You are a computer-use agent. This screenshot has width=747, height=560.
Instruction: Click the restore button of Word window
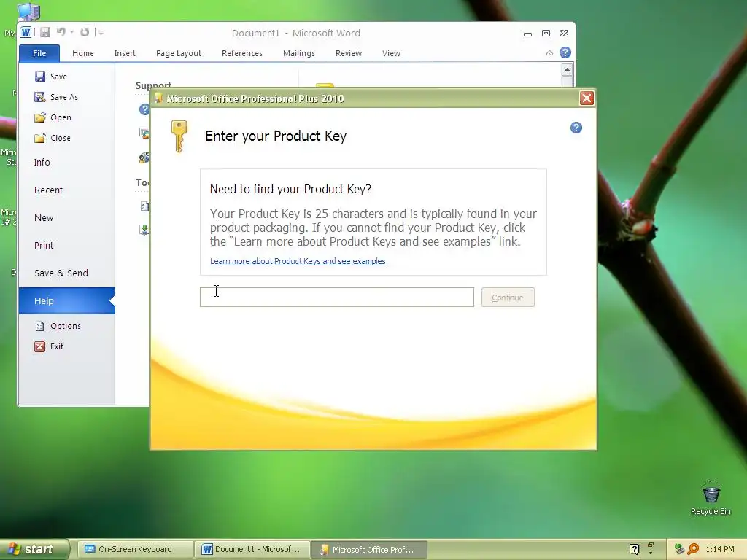(x=546, y=33)
